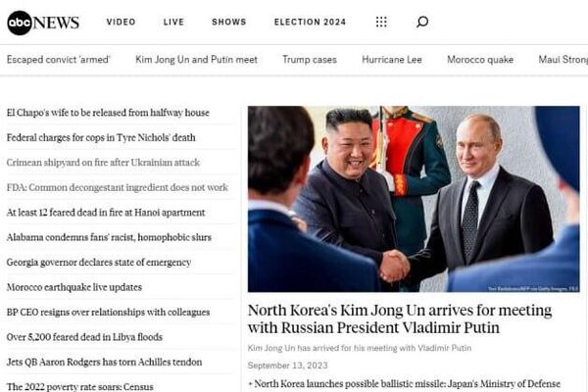
Task: Open the Morocco quake topic
Action: [x=480, y=59]
